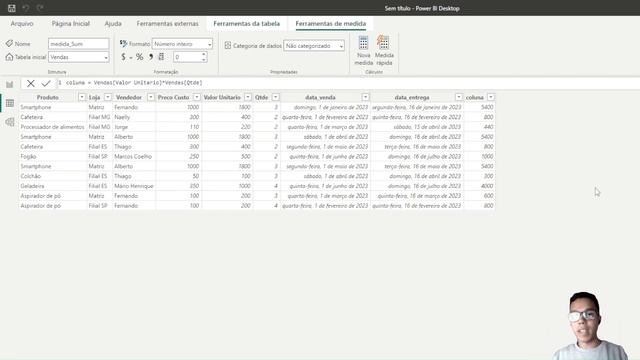Click cell Marcos Coelho
This screenshot has width=640, height=360.
tap(133, 156)
